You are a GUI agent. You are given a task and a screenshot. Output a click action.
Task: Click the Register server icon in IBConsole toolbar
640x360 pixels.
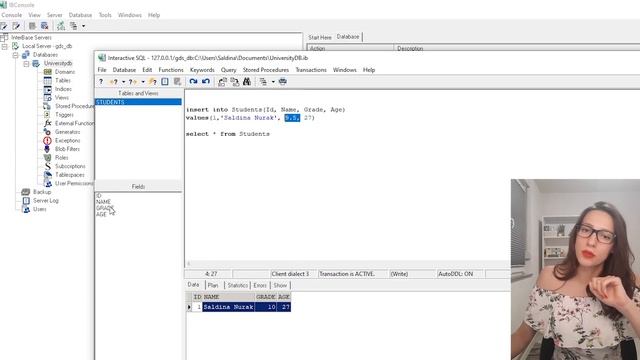(4, 26)
